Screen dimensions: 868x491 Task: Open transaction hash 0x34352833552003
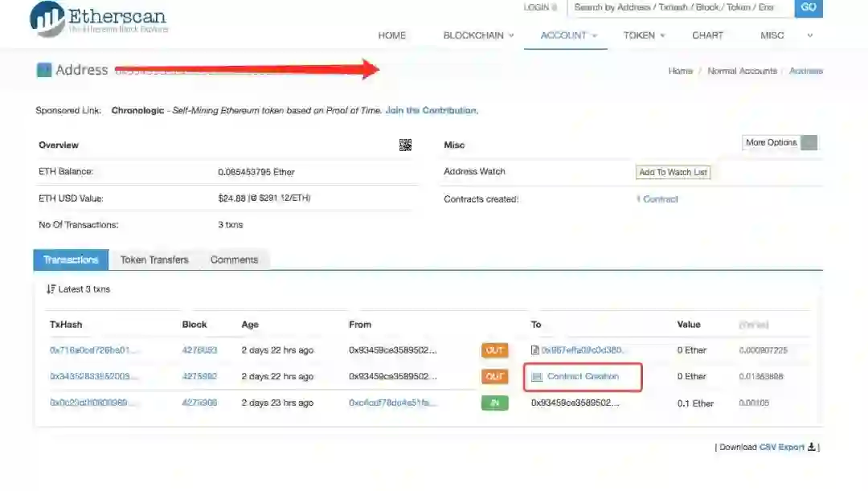[x=92, y=376]
